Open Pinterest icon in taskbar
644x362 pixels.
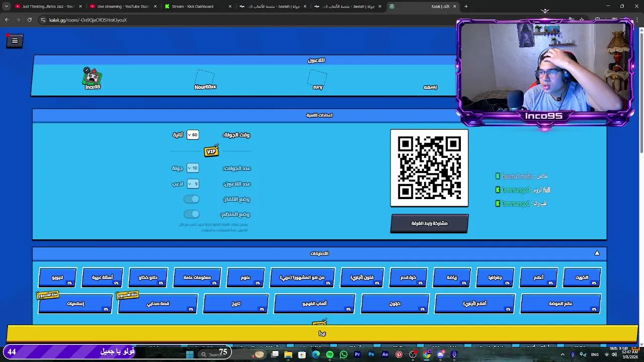[x=399, y=354]
